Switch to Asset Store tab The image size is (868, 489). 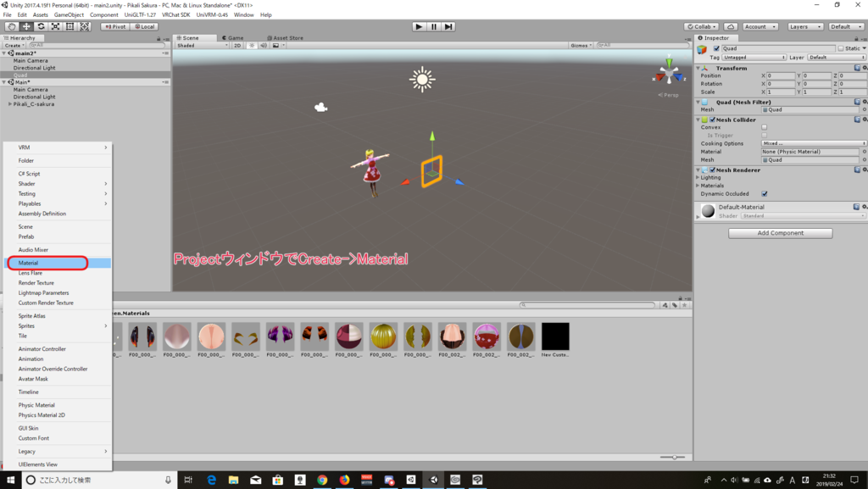click(x=285, y=37)
